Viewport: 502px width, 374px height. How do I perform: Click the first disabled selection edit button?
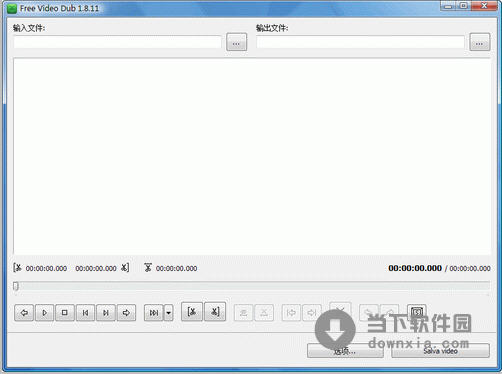pos(244,313)
